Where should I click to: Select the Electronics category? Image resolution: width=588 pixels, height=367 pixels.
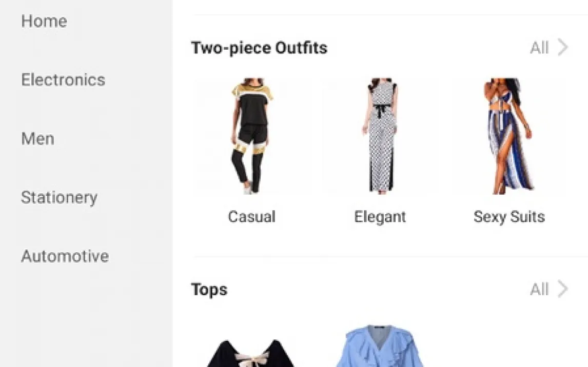click(x=63, y=80)
